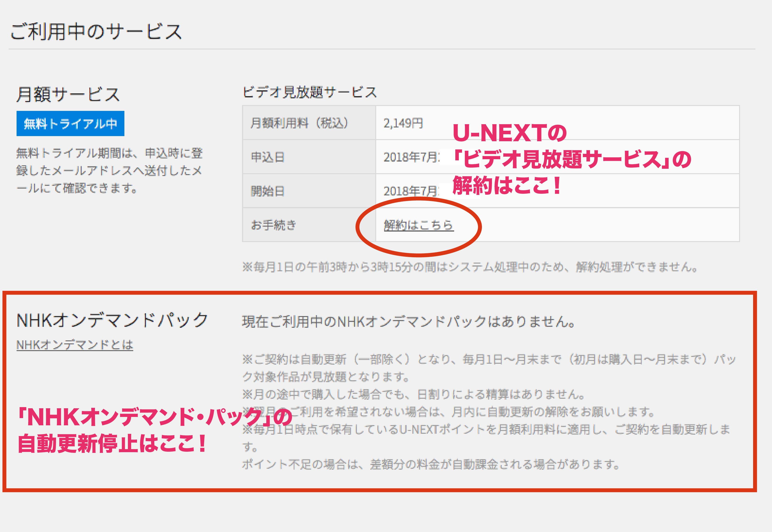Click the note about 毎月1日の午前3時 system processing
The width and height of the screenshot is (772, 532).
click(470, 267)
